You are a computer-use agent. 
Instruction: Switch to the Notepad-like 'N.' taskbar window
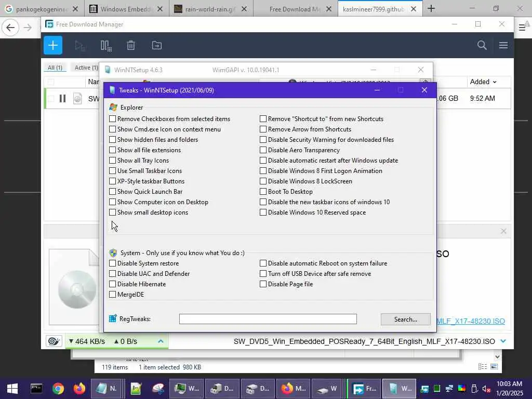coord(106,389)
